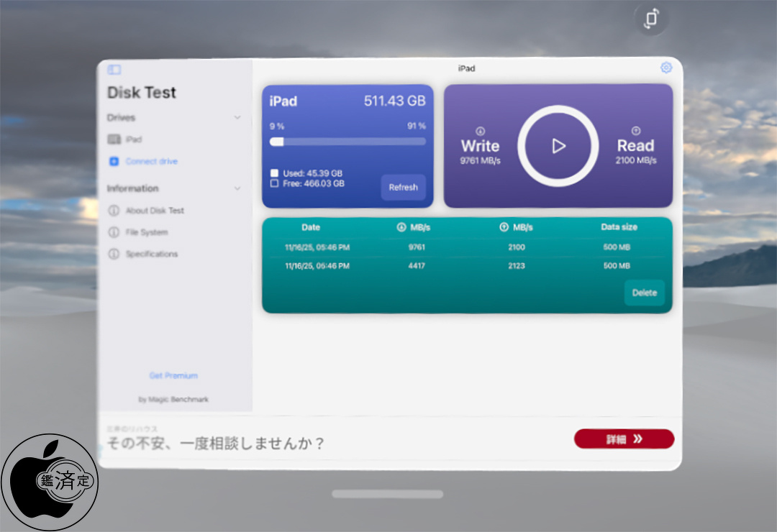Viewport: 777px width, 532px height.
Task: Click the Used storage legend box
Action: coord(274,173)
